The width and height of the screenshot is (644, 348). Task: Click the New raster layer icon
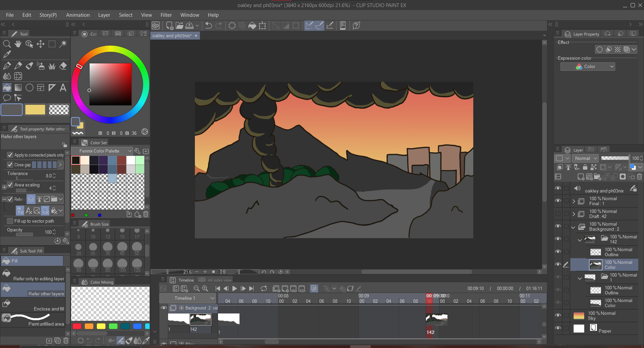tap(580, 177)
